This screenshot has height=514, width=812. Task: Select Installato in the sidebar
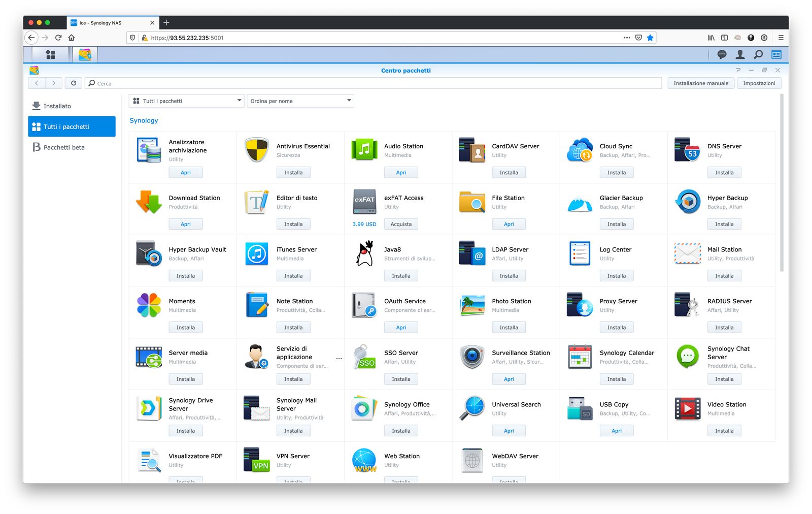point(72,106)
